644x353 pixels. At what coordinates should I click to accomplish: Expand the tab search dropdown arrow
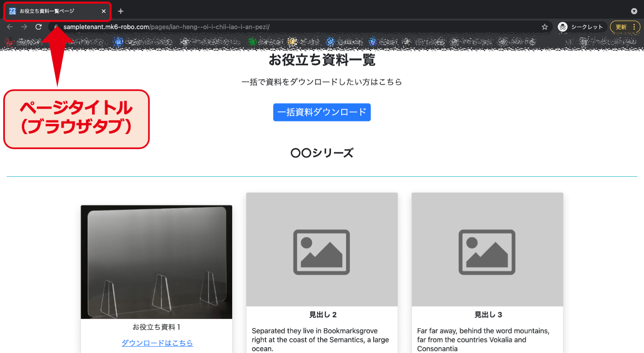pos(634,11)
